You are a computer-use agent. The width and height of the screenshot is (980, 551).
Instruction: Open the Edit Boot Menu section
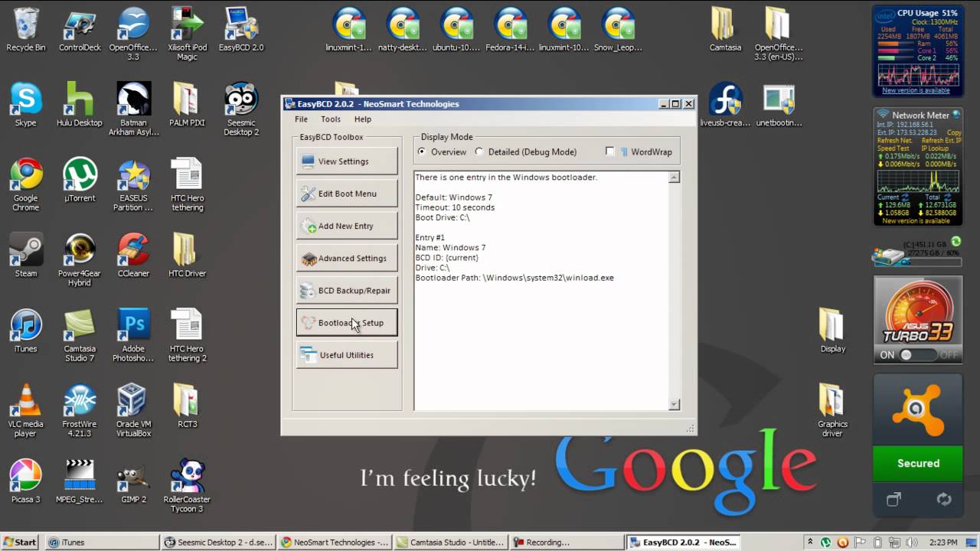point(347,194)
